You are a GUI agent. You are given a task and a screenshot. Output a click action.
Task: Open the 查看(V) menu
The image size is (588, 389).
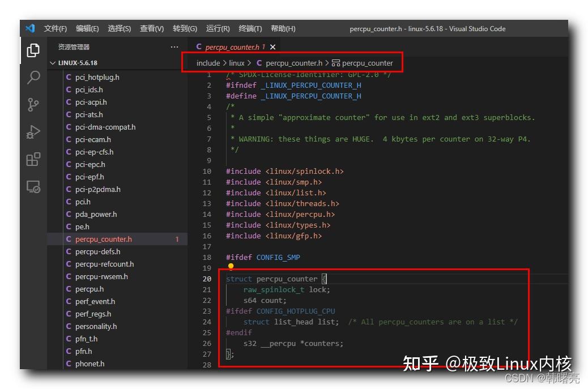[x=152, y=28]
